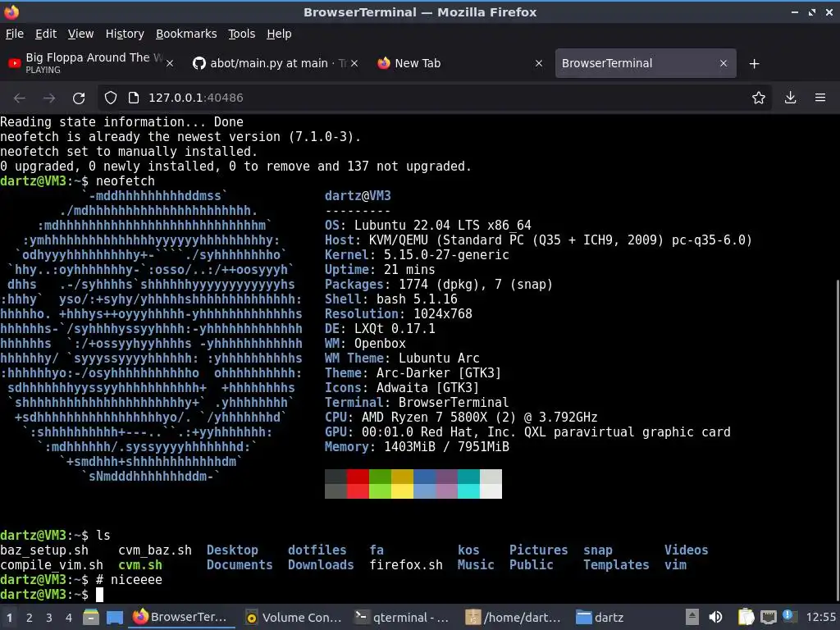Viewport: 840px width, 630px height.
Task: Open the History menu
Action: pos(125,34)
